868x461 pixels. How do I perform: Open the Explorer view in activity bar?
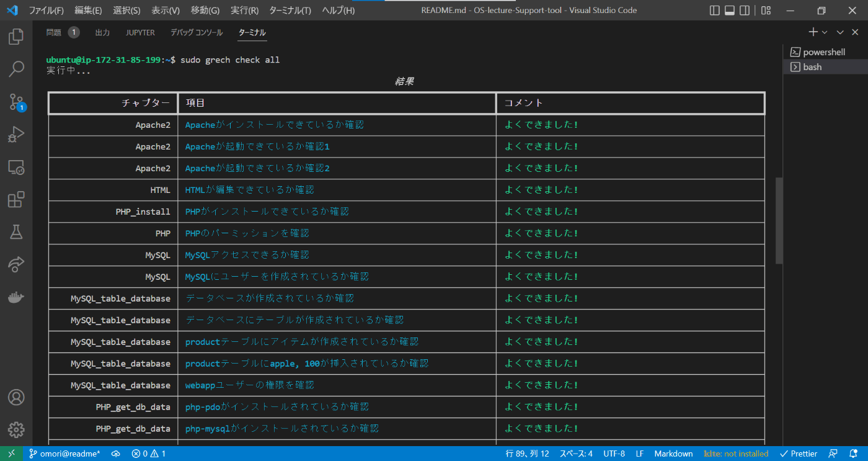coord(16,37)
